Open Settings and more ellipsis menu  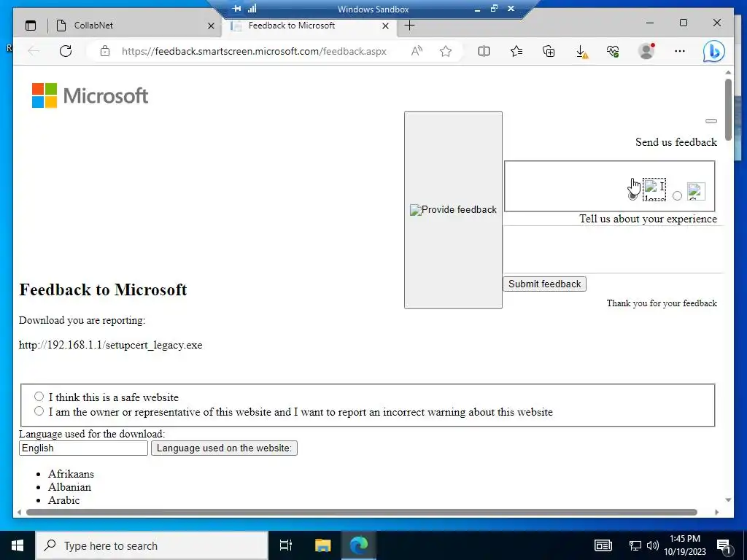click(680, 51)
